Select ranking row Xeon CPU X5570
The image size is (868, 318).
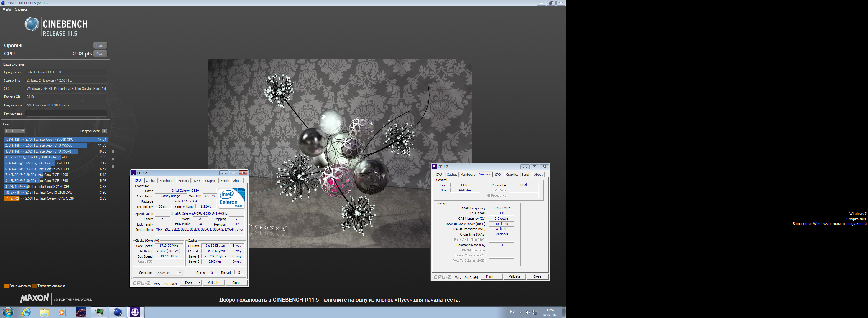56,151
